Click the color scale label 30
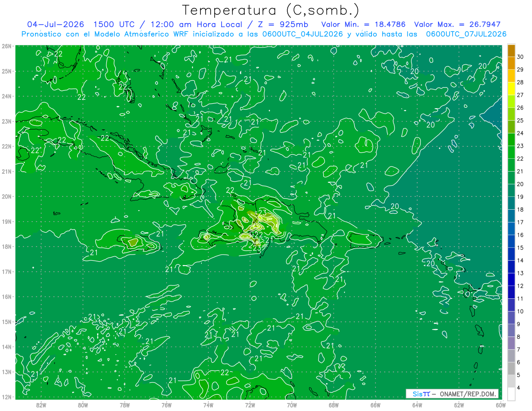 coord(520,57)
